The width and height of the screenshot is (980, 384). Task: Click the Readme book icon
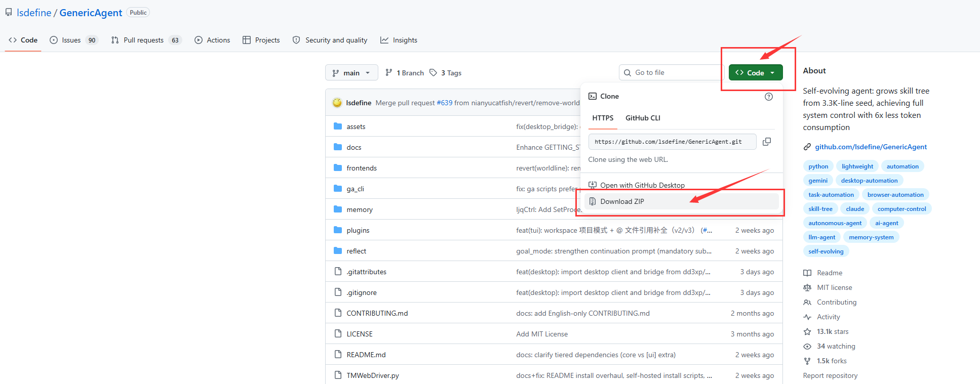[x=807, y=273]
